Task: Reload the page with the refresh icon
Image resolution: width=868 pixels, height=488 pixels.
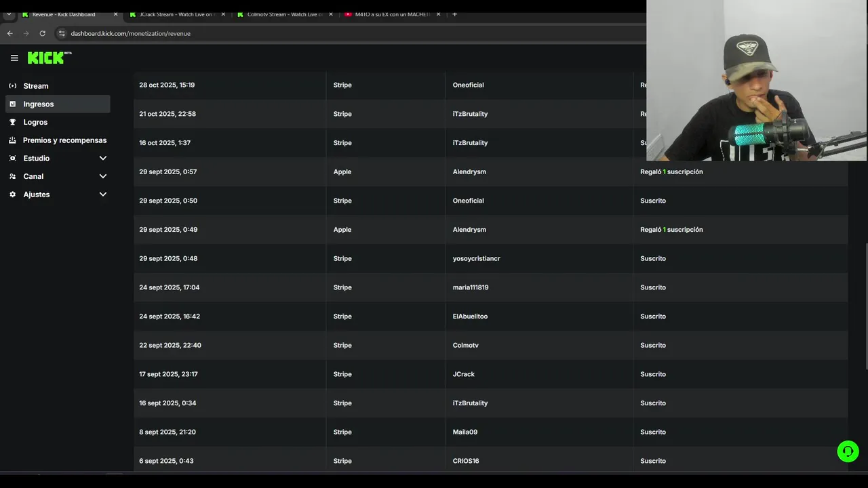Action: [42, 33]
